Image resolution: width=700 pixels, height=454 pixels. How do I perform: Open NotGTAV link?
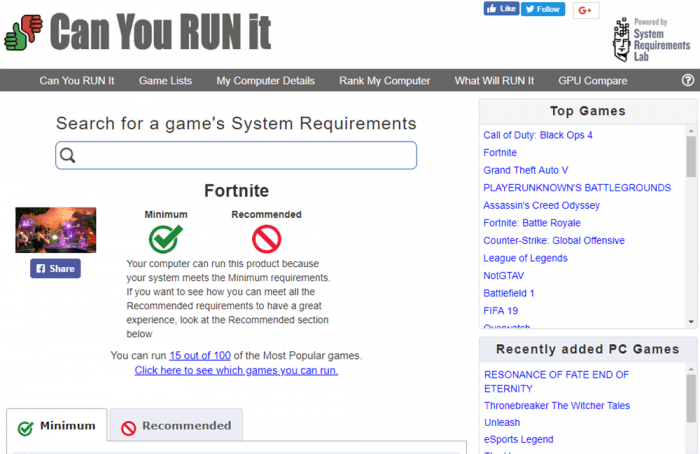pyautogui.click(x=504, y=275)
